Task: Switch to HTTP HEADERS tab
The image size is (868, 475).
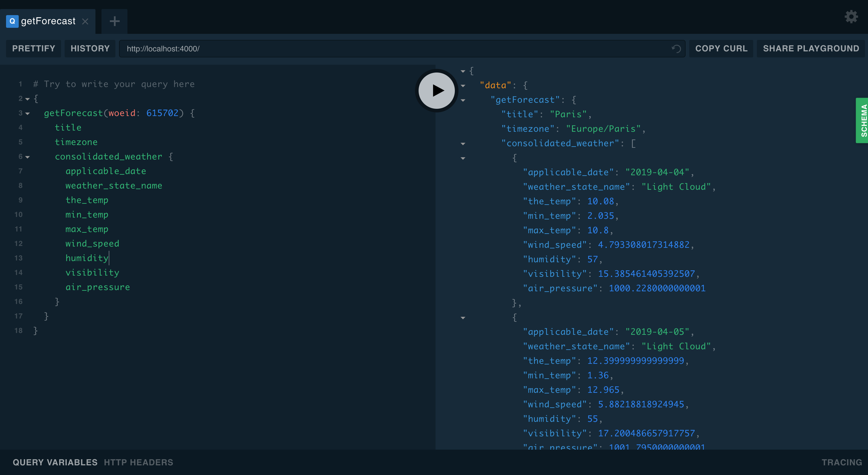Action: [139, 462]
